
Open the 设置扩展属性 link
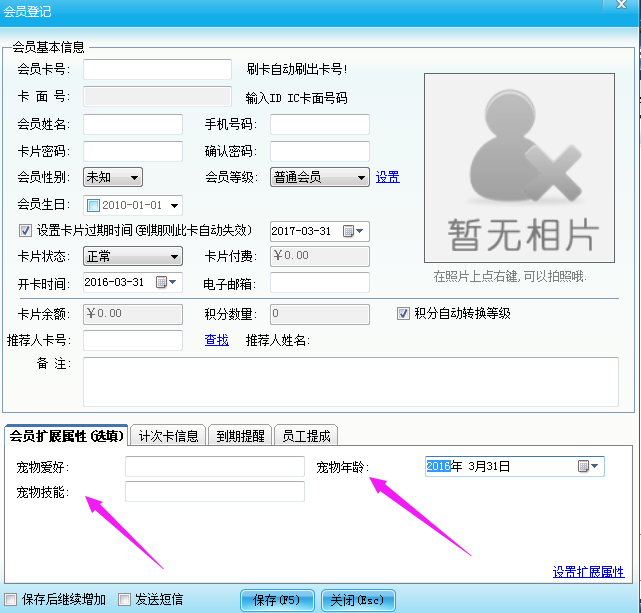click(588, 572)
